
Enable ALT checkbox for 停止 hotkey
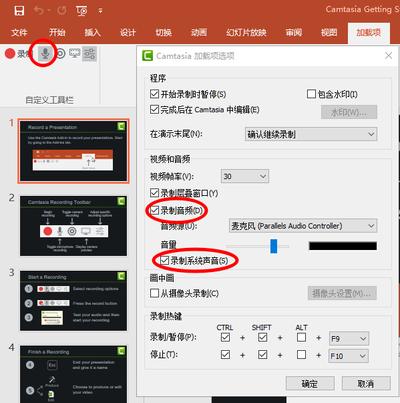[301, 354]
